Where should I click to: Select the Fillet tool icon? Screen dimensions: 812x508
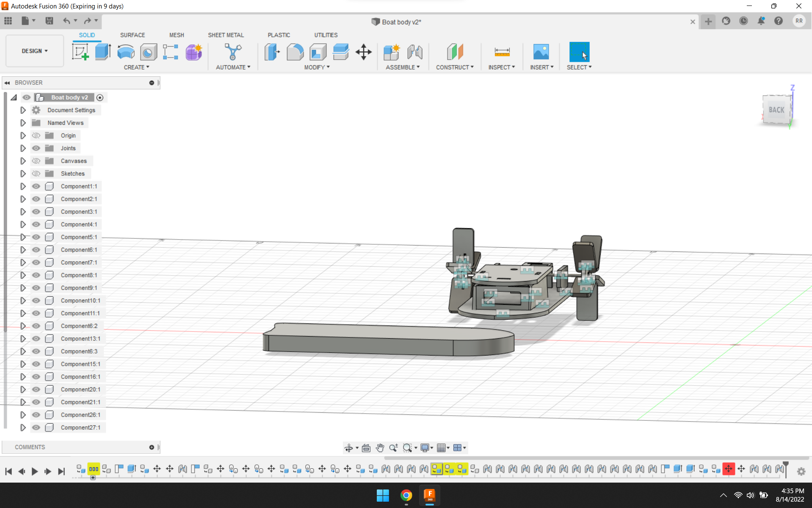295,52
